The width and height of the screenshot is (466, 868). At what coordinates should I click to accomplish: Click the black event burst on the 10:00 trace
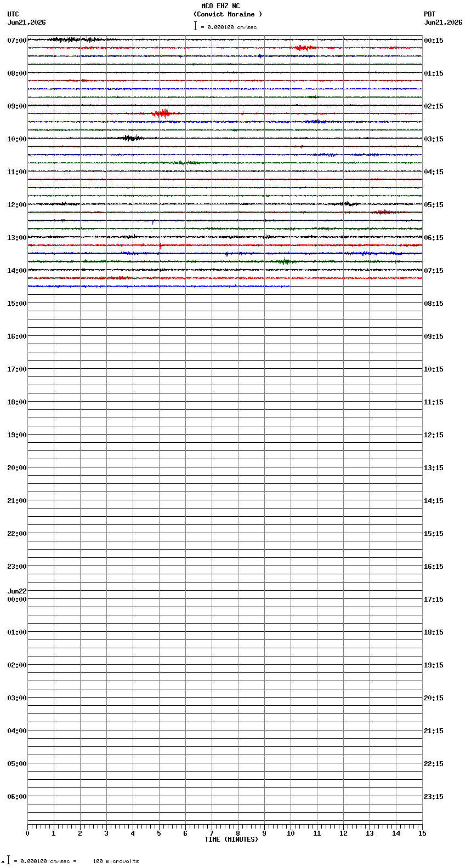point(130,138)
